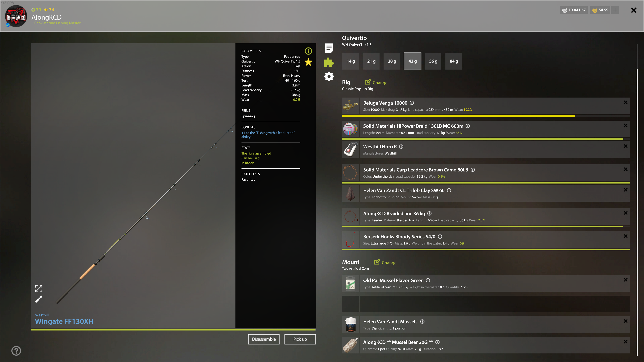Remove the HiPower Braid 130LB line

pos(626,126)
